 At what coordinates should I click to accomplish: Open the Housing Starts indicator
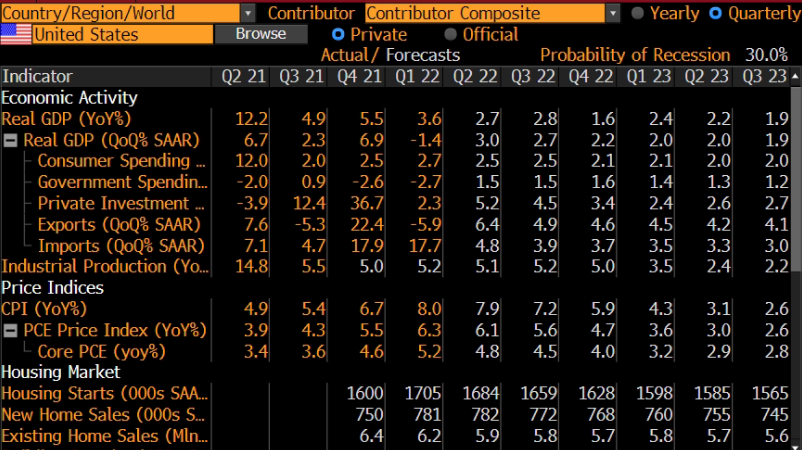[x=104, y=393]
